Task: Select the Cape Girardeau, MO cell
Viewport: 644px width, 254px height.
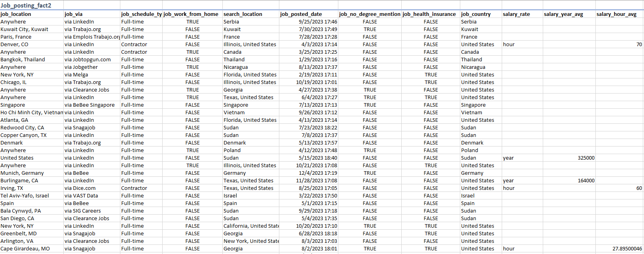Action: pos(32,248)
